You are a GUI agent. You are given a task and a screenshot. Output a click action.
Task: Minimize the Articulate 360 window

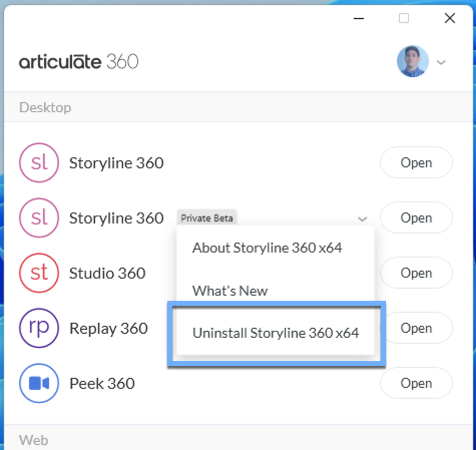coord(359,18)
